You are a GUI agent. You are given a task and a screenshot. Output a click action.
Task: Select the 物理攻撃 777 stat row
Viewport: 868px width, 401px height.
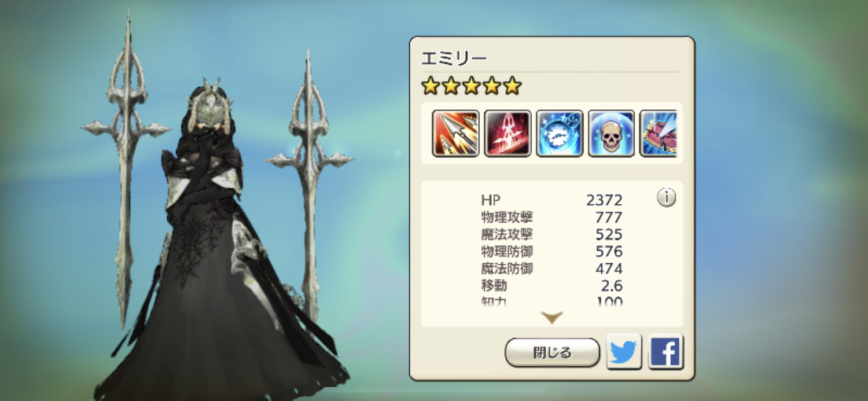[551, 218]
